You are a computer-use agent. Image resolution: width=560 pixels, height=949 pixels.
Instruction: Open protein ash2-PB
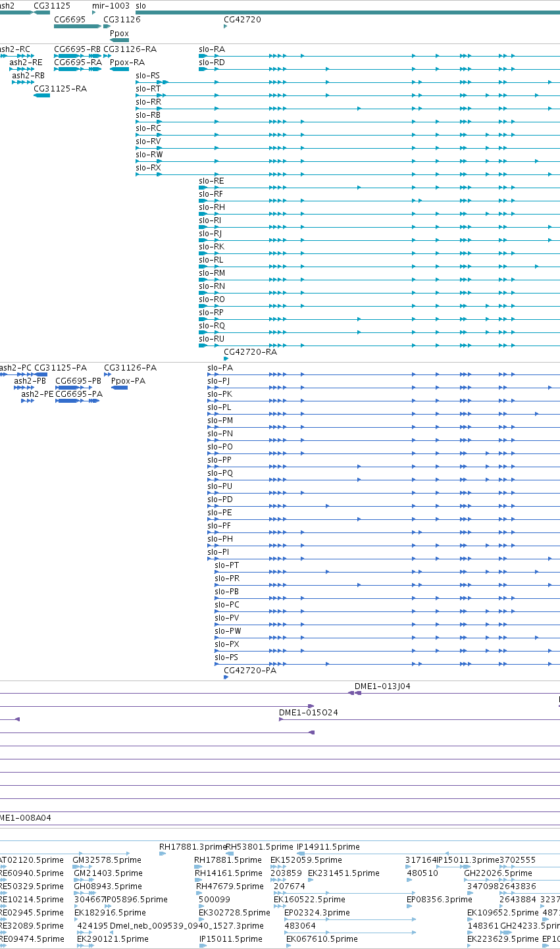coord(30,381)
